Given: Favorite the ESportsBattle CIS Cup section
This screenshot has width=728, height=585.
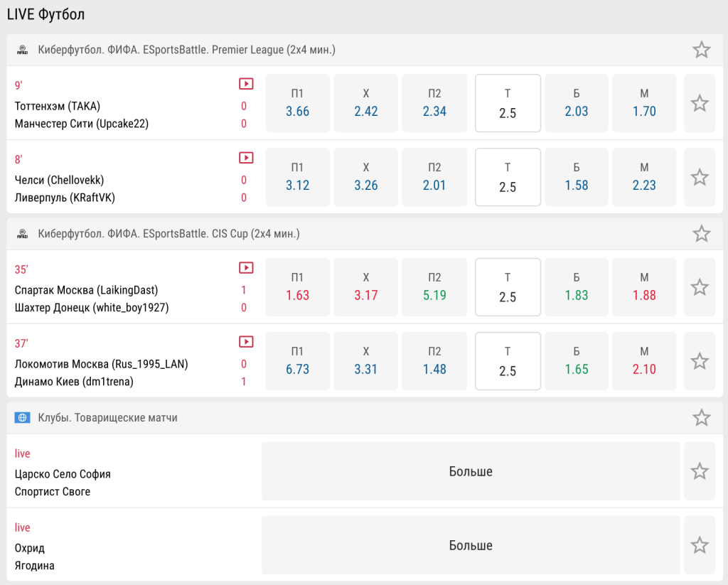Looking at the screenshot, I should pos(701,234).
